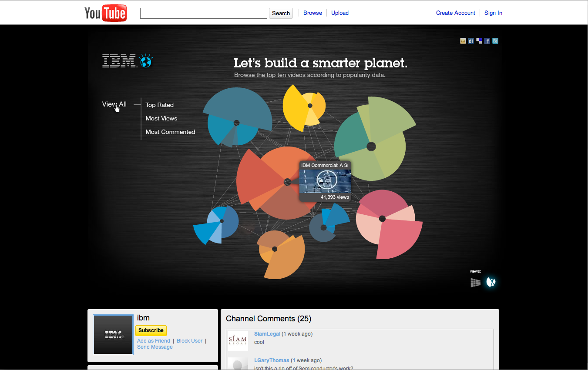This screenshot has height=370, width=588.
Task: Focus the YouTube search field
Action: pyautogui.click(x=204, y=13)
